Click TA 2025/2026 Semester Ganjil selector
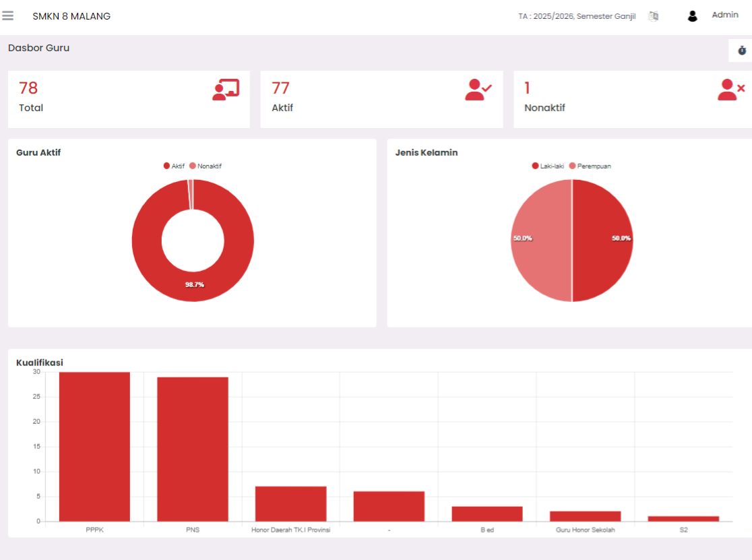752x560 pixels. [x=577, y=16]
